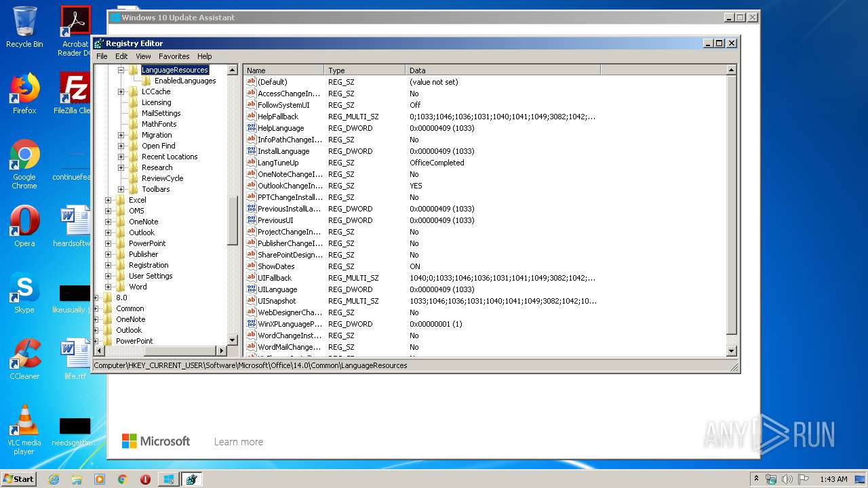The width and height of the screenshot is (868, 488).
Task: Open Firefox desktop shortcut
Action: click(x=24, y=94)
